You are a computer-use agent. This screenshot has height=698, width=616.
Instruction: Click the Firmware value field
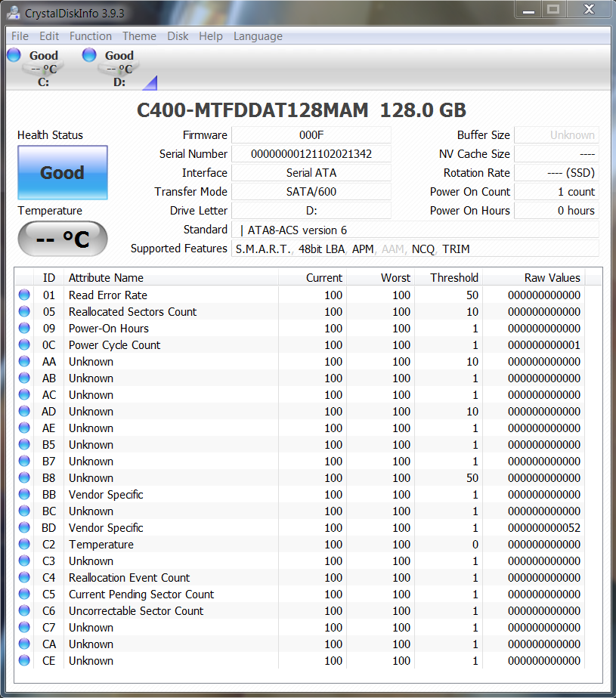coord(311,135)
